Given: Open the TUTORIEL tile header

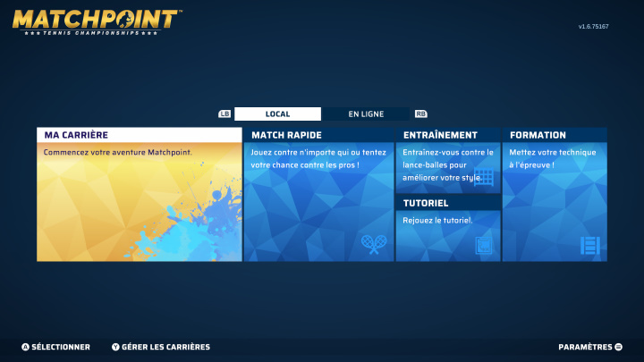Looking at the screenshot, I should pos(448,203).
